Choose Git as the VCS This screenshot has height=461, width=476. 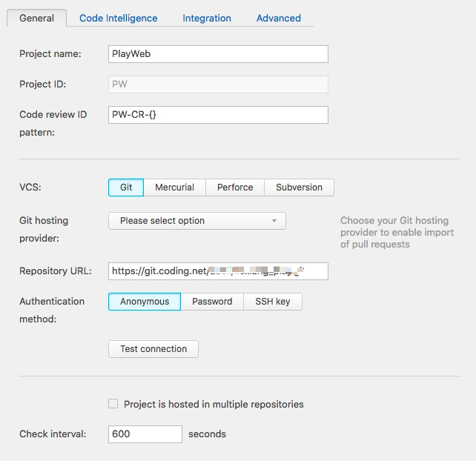pos(126,188)
